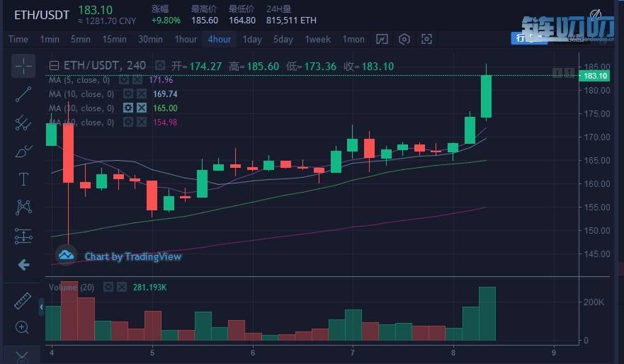Viewport: 624px width, 364px height.
Task: Open settings for MA 10 indicator
Action: [x=128, y=94]
